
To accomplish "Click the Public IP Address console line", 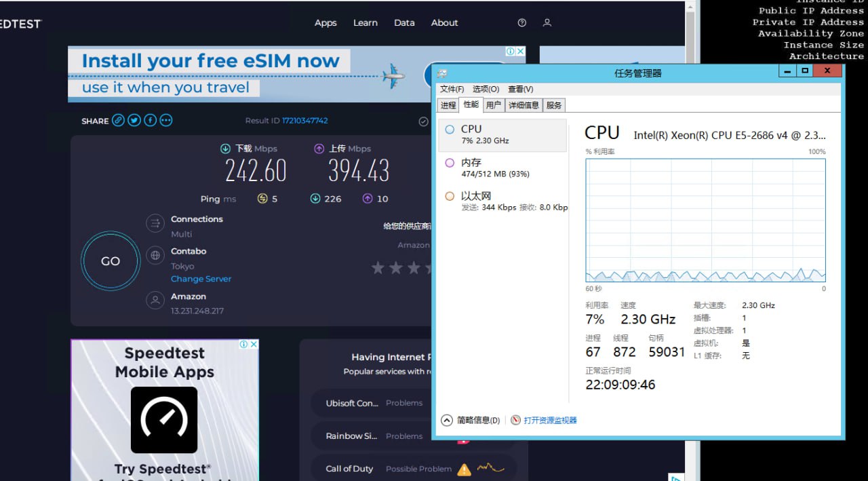I will pyautogui.click(x=811, y=10).
